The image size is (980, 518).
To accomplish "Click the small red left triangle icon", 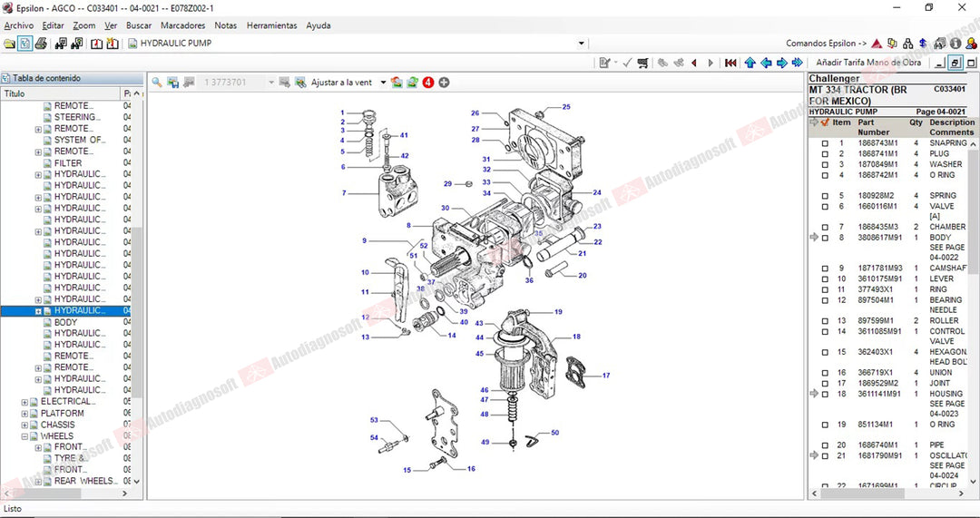I will pos(694,64).
